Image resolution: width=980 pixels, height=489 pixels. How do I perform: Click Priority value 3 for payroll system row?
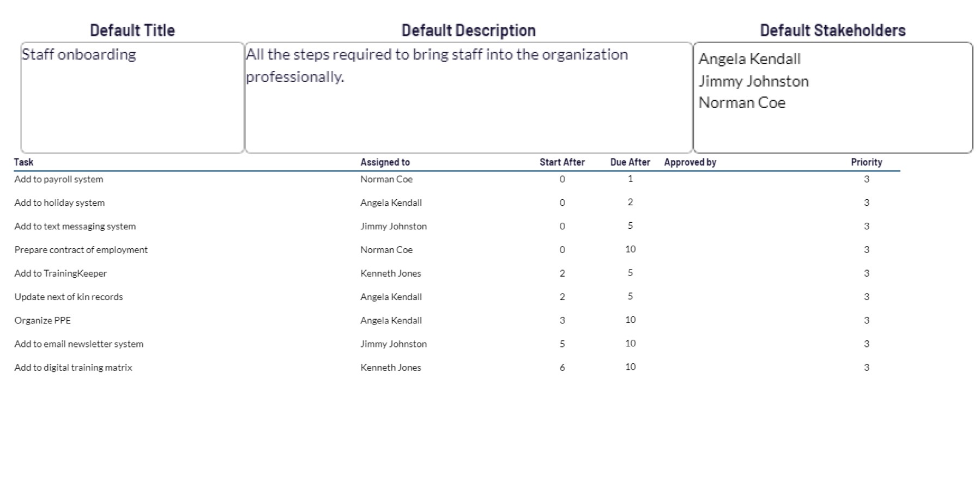coord(866,179)
